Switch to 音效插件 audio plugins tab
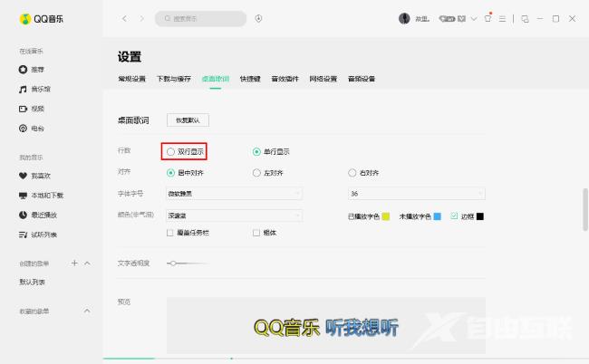The image size is (589, 364). pos(285,79)
